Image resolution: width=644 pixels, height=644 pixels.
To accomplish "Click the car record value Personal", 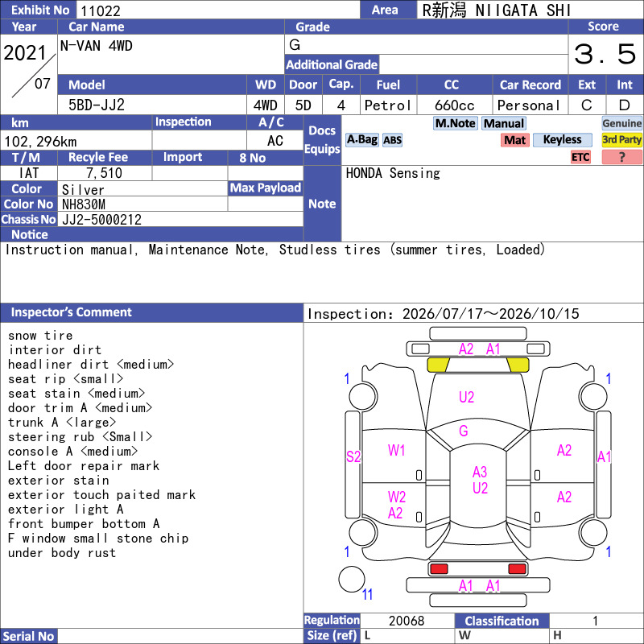I will [x=529, y=105].
